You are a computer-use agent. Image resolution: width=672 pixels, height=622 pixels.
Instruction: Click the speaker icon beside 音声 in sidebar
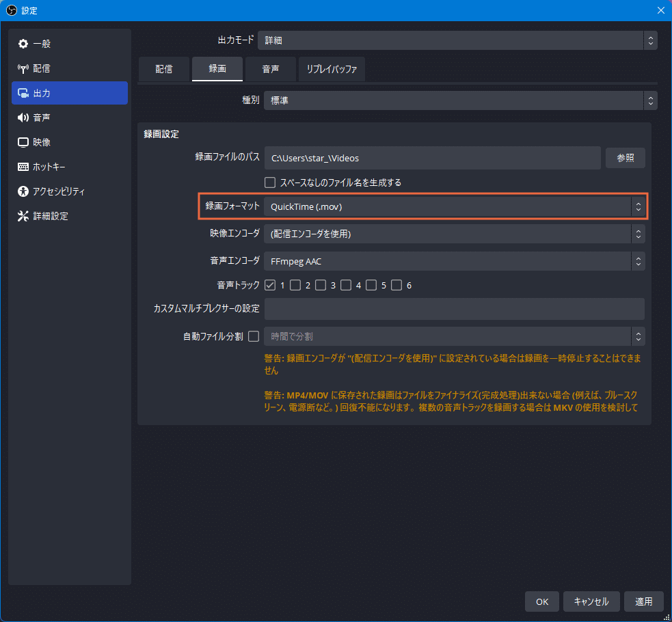coord(23,118)
